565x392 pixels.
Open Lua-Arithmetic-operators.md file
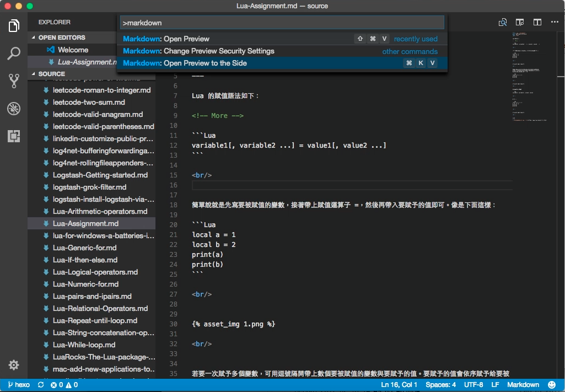(92, 212)
